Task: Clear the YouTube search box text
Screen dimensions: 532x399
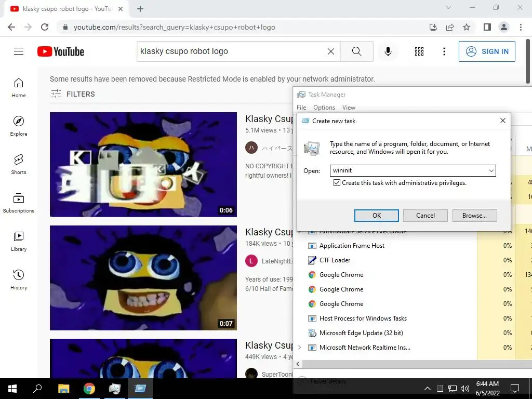Action: (x=331, y=51)
